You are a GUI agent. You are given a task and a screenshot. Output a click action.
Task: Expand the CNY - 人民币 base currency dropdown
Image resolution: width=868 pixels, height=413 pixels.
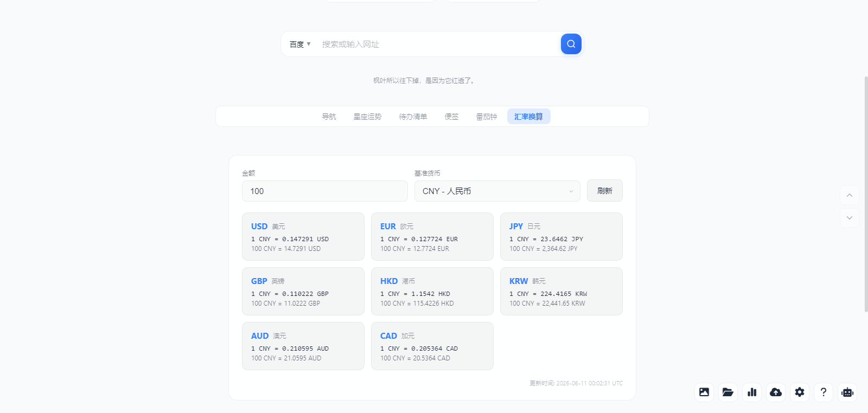click(x=497, y=191)
